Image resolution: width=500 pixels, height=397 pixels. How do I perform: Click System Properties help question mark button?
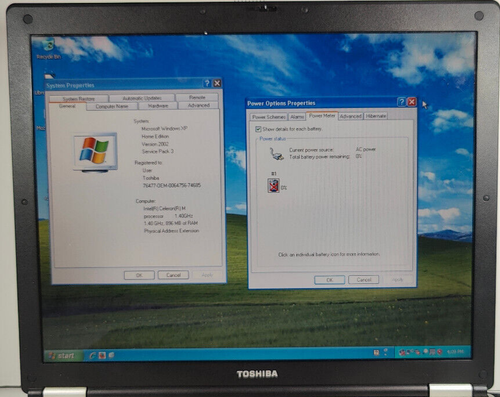[207, 83]
